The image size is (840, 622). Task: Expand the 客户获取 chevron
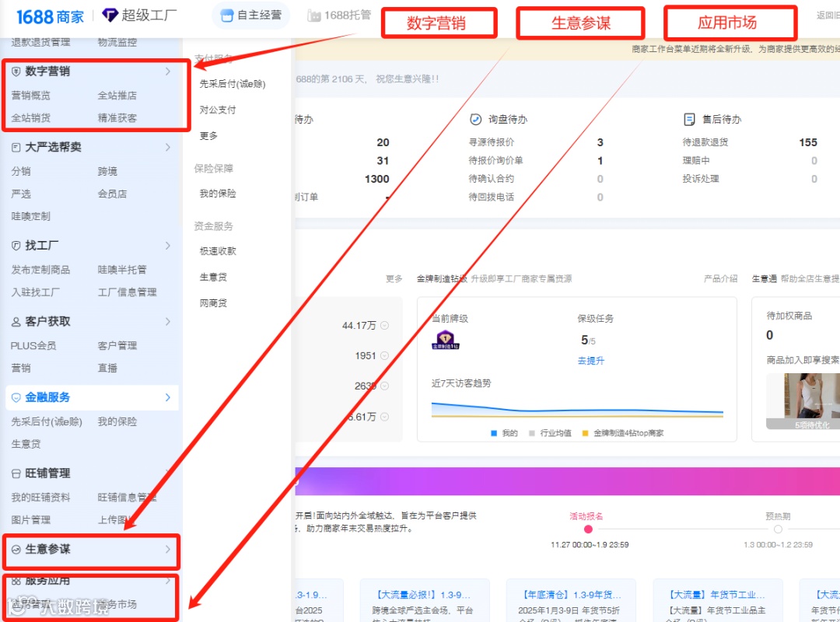[168, 322]
